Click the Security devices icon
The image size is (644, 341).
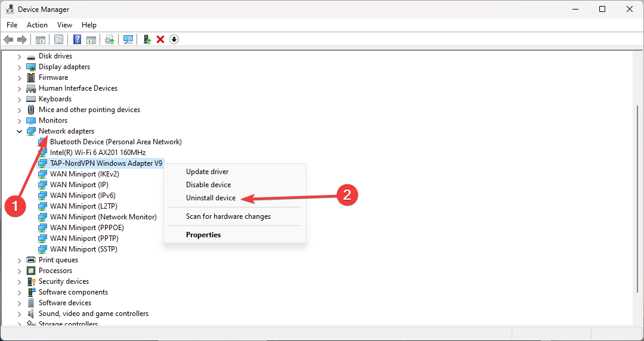click(31, 281)
